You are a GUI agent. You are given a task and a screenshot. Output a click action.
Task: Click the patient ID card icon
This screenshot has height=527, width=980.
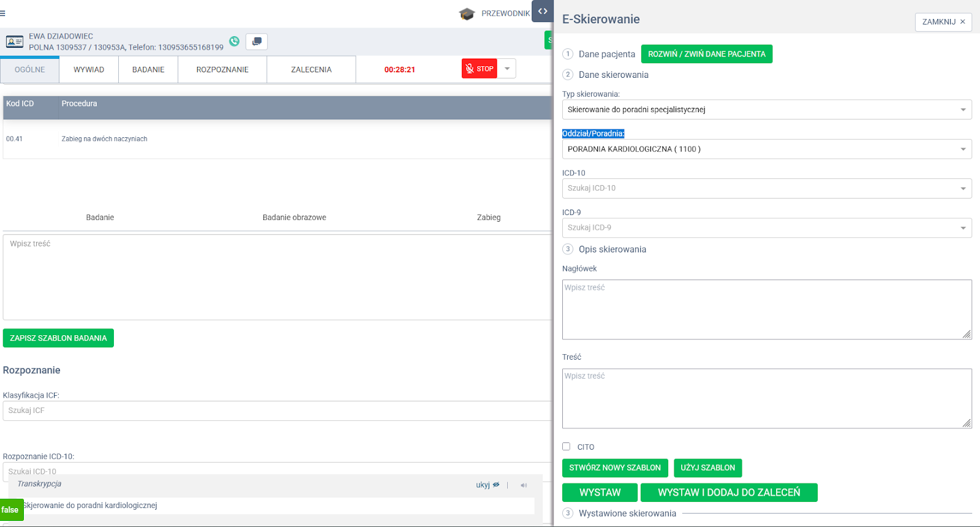click(x=15, y=42)
